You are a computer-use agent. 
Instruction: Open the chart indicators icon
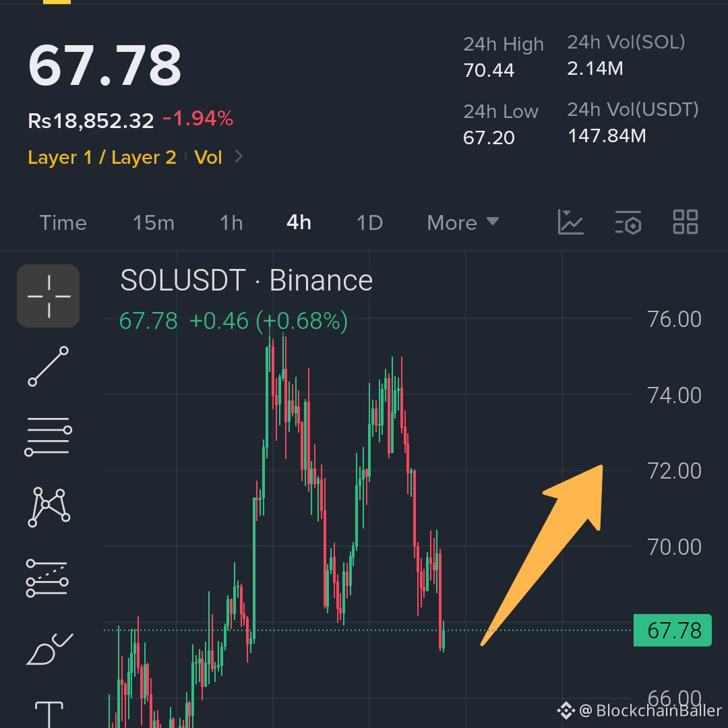570,222
